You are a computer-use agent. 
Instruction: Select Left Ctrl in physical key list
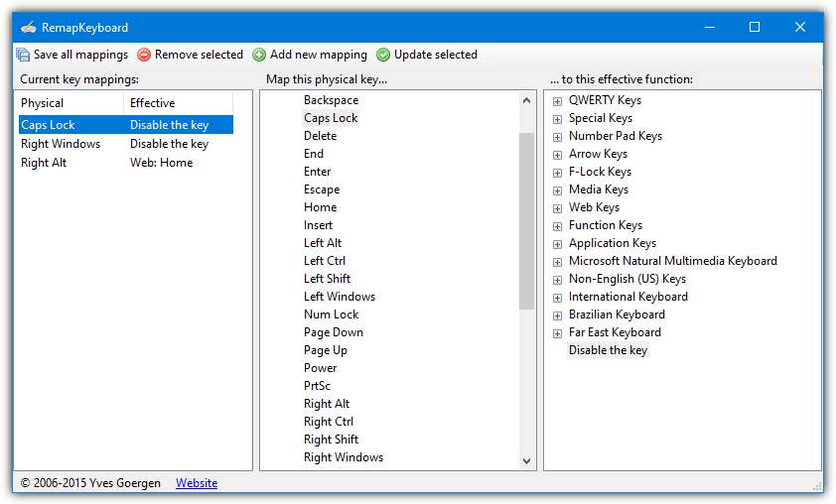pos(325,261)
